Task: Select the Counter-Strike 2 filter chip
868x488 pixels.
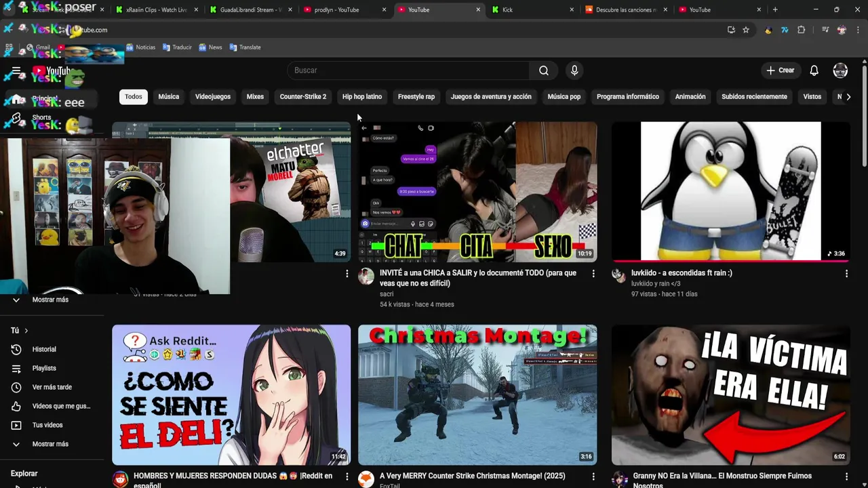Action: 303,97
